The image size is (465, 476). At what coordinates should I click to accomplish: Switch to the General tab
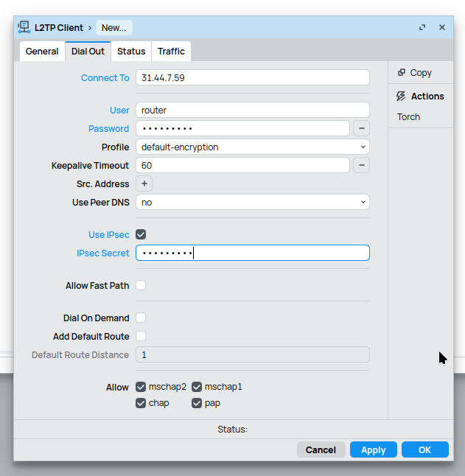[x=42, y=52]
